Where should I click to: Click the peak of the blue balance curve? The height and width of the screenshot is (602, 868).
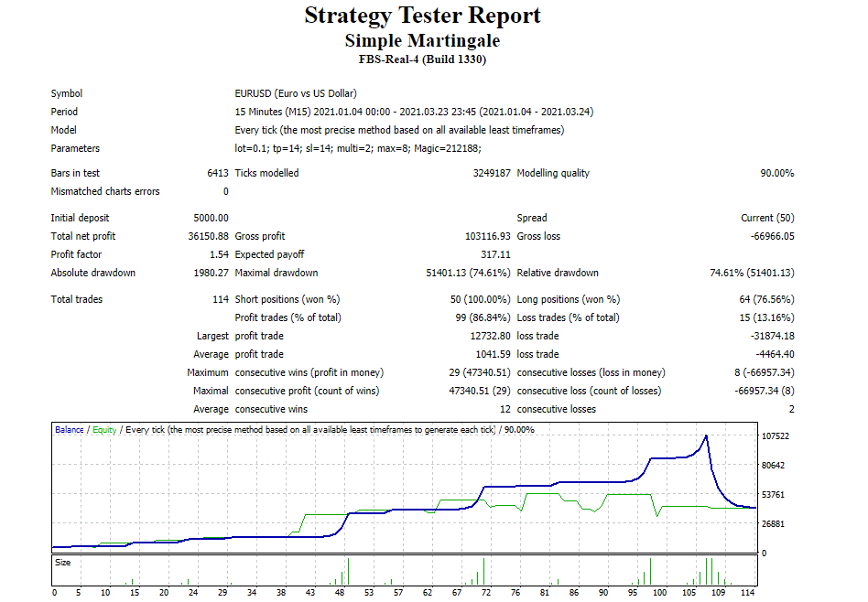tap(705, 436)
